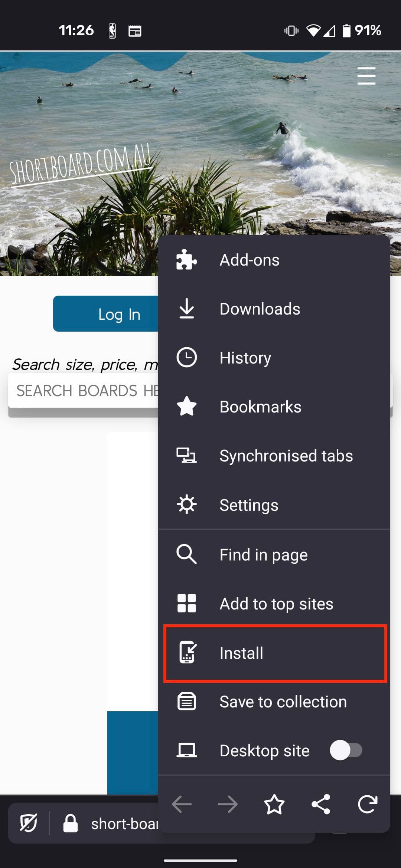Click the puzzle-piece Add-ons icon

click(186, 260)
